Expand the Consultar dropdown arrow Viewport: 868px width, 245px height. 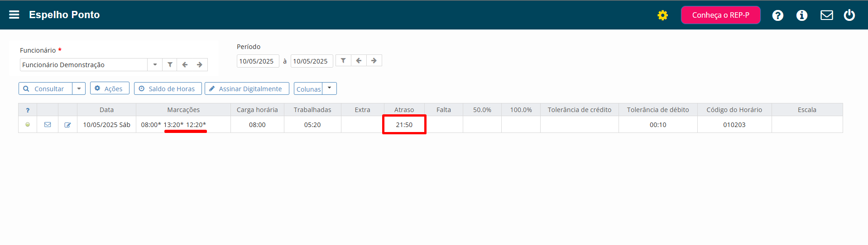click(x=79, y=88)
